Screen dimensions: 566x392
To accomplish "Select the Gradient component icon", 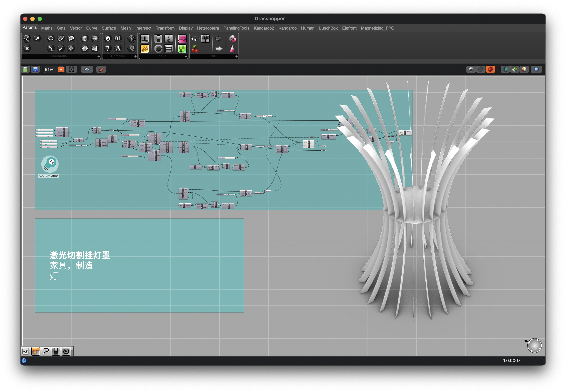I will click(x=182, y=39).
